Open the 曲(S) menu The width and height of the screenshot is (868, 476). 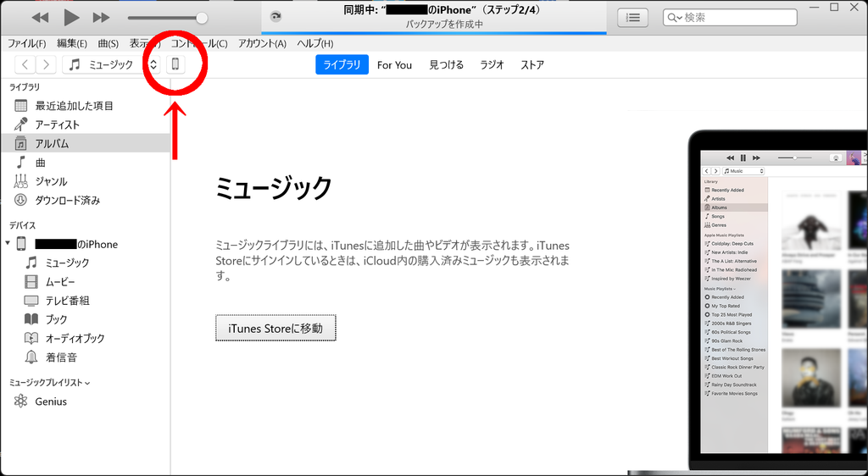point(108,43)
